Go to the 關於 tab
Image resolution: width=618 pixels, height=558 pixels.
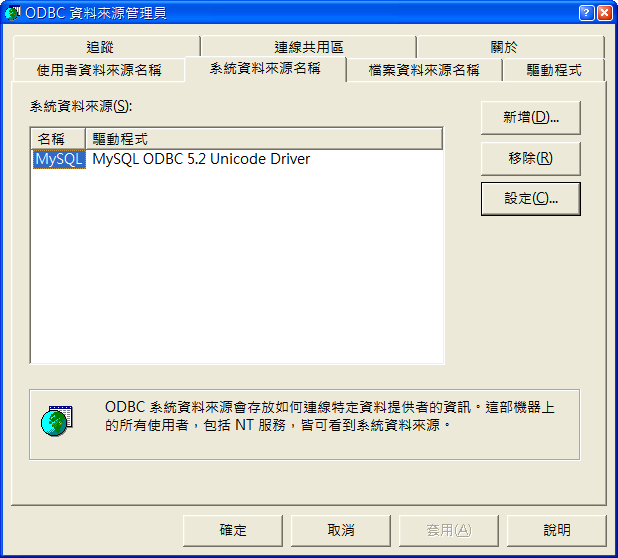pos(510,47)
